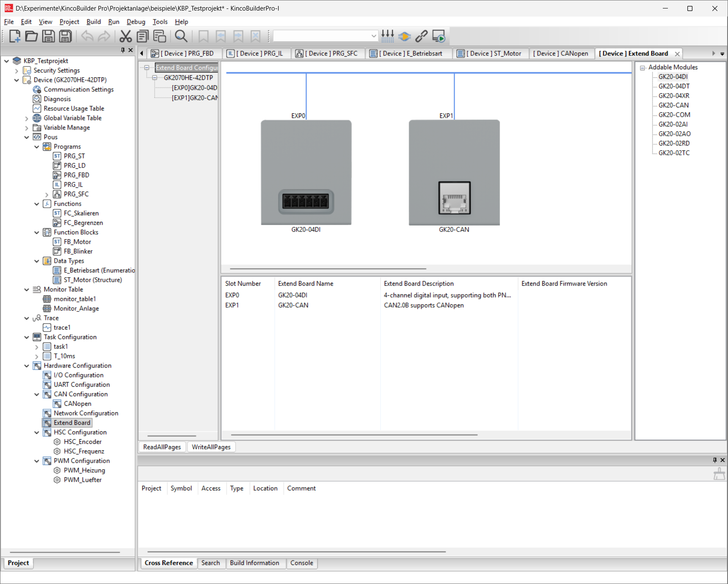Click the Compile icon with downward arrows
The height and width of the screenshot is (584, 728).
click(x=387, y=36)
